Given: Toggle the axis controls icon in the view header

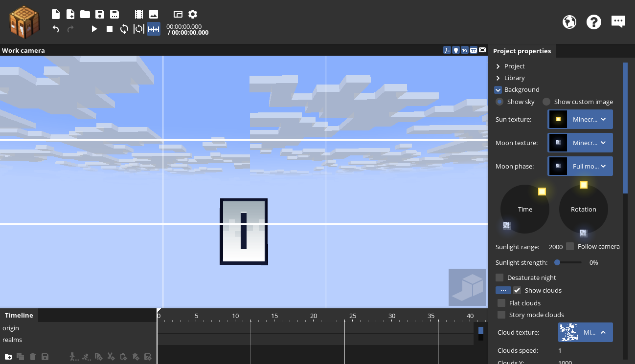Looking at the screenshot, I should pos(447,50).
